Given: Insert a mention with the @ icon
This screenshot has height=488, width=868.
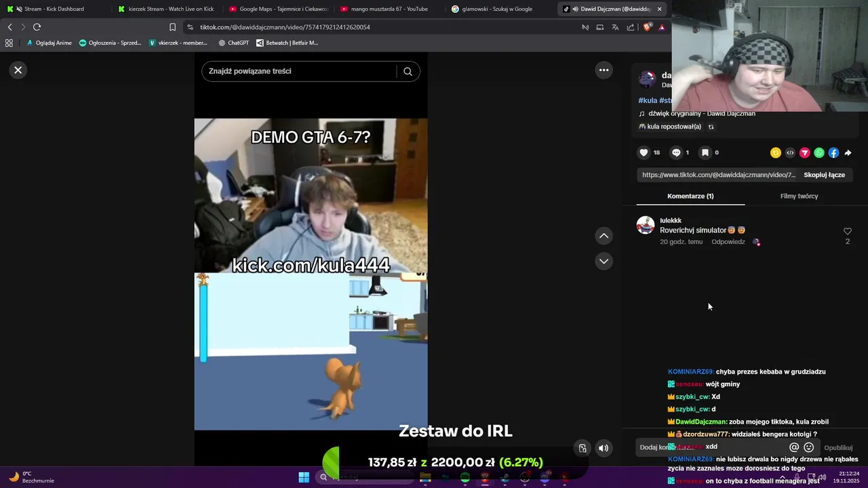Looking at the screenshot, I should (793, 447).
